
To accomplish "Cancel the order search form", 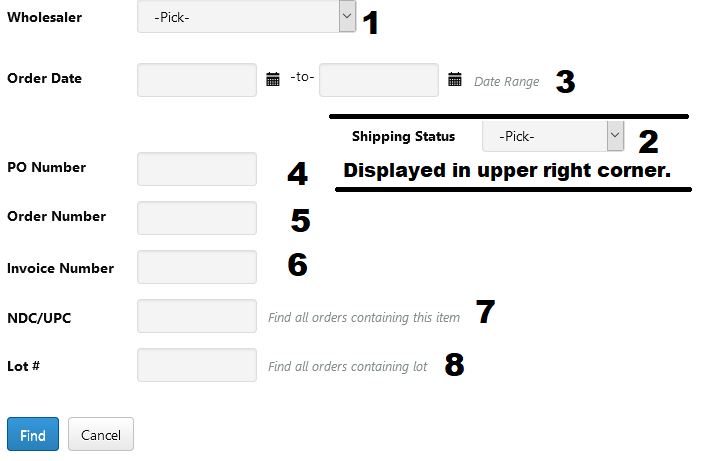I will tap(101, 434).
